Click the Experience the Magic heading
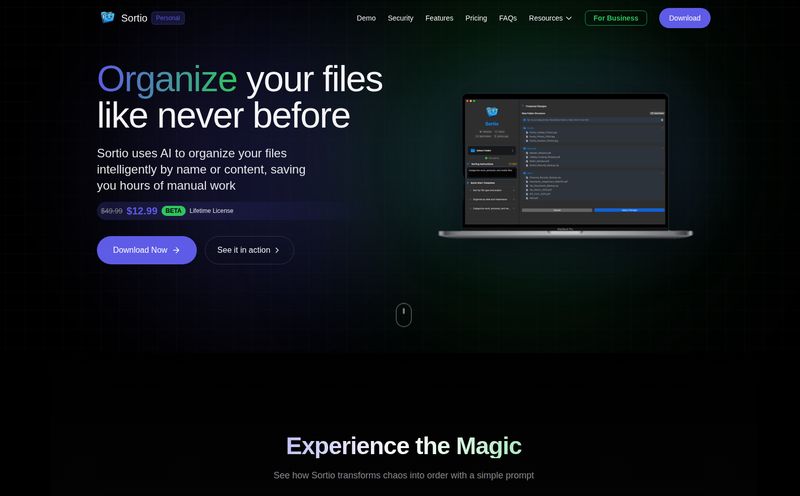This screenshot has height=496, width=800. (x=404, y=446)
